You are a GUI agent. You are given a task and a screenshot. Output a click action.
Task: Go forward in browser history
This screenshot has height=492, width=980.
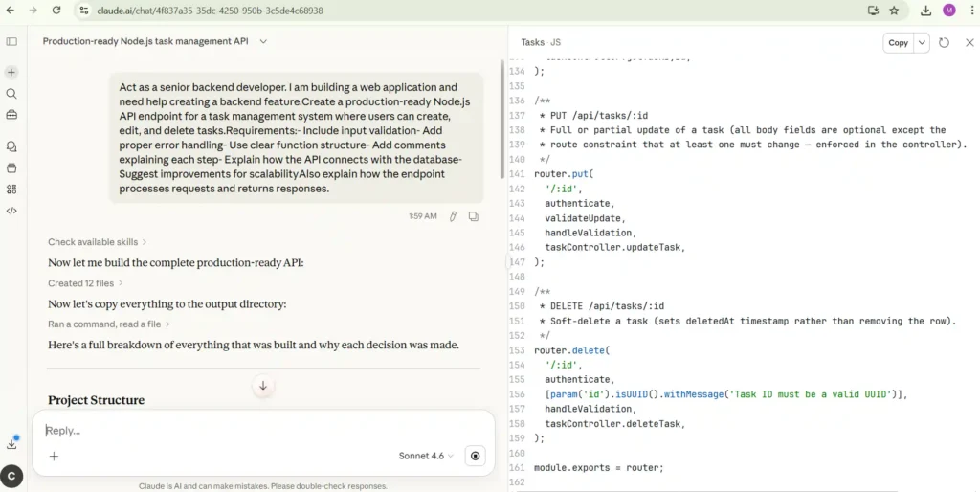pos(33,10)
